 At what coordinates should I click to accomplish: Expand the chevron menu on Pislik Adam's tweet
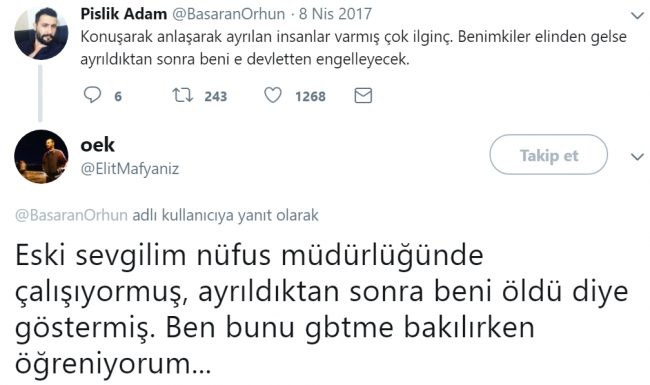(637, 16)
